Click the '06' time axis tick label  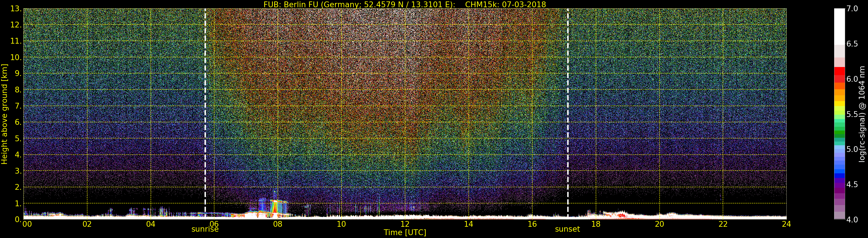click(214, 224)
